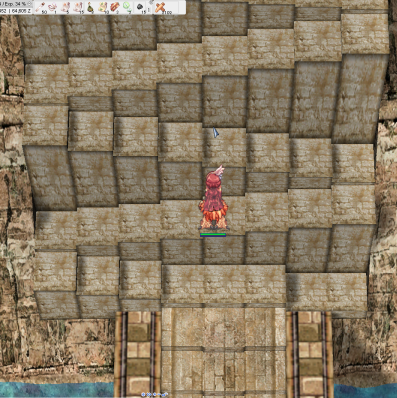Click the red-haired player character
397x398 pixels.
point(214,199)
